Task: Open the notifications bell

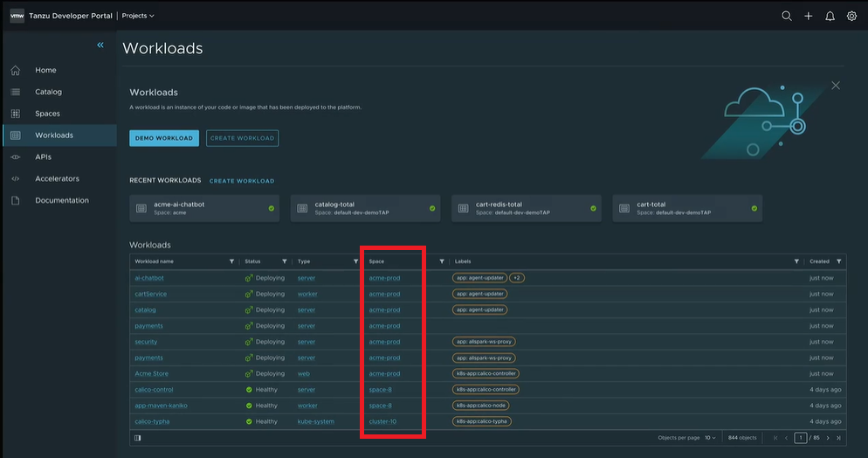Action: 830,16
